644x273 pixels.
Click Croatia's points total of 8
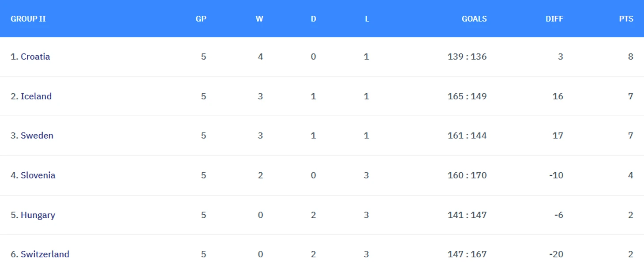[x=631, y=57]
